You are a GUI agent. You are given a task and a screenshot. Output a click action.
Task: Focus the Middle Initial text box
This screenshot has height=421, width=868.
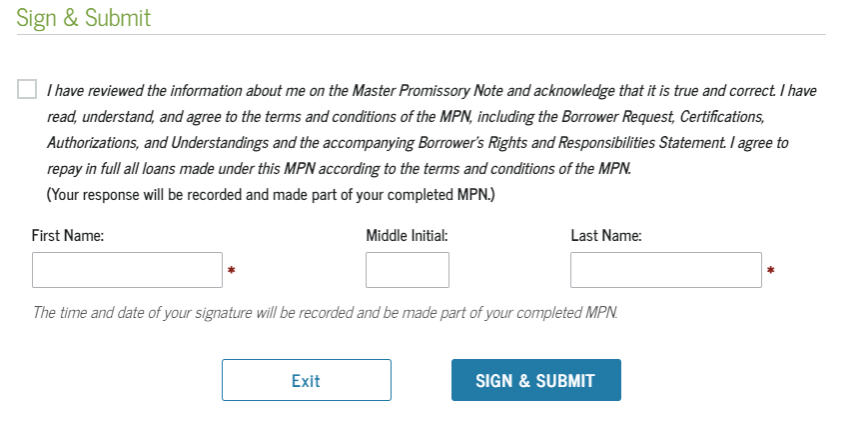(407, 270)
